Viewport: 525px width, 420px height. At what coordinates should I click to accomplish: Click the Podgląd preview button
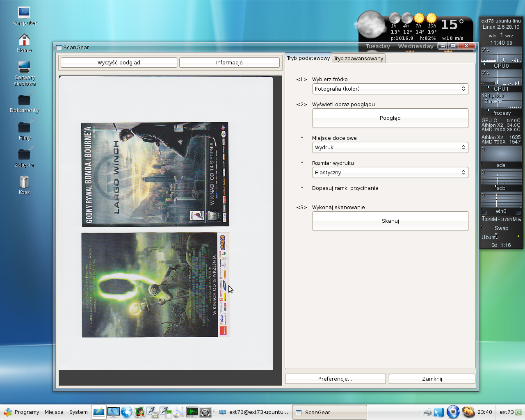pyautogui.click(x=390, y=118)
